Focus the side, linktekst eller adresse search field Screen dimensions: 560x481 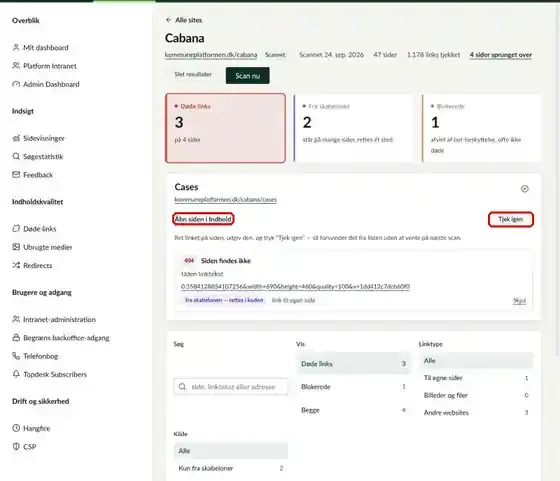click(230, 386)
